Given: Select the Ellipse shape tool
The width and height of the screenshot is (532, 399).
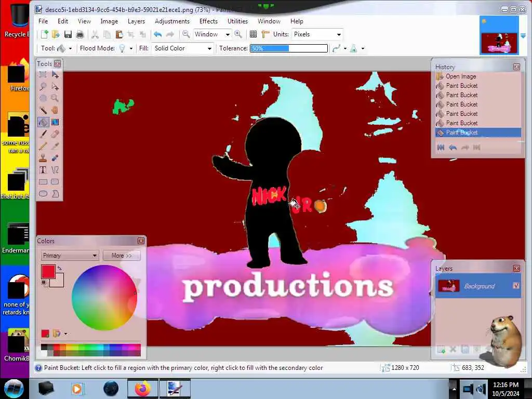Looking at the screenshot, I should 43,194.
